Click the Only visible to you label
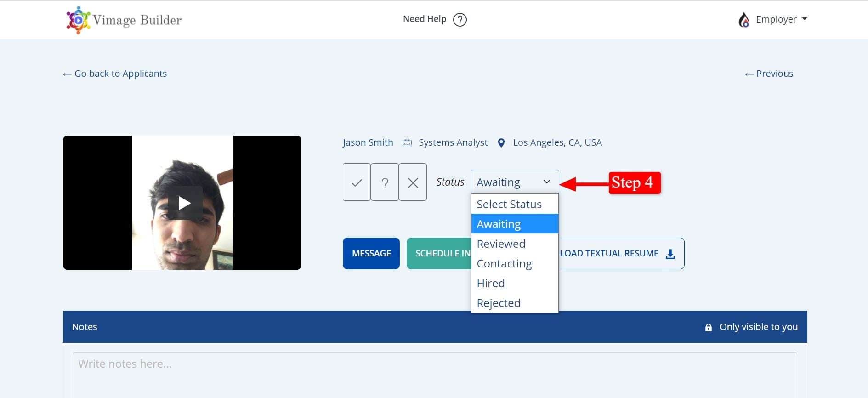This screenshot has height=398, width=868. point(759,327)
